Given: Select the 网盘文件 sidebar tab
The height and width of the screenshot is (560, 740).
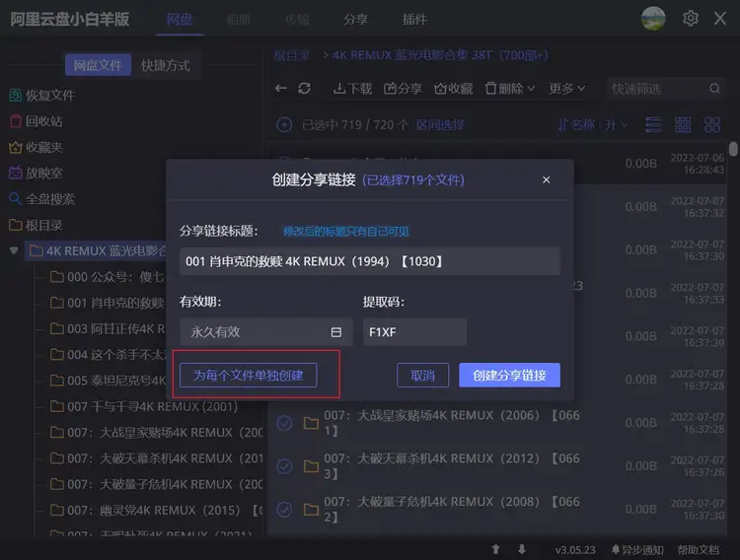Looking at the screenshot, I should (98, 65).
